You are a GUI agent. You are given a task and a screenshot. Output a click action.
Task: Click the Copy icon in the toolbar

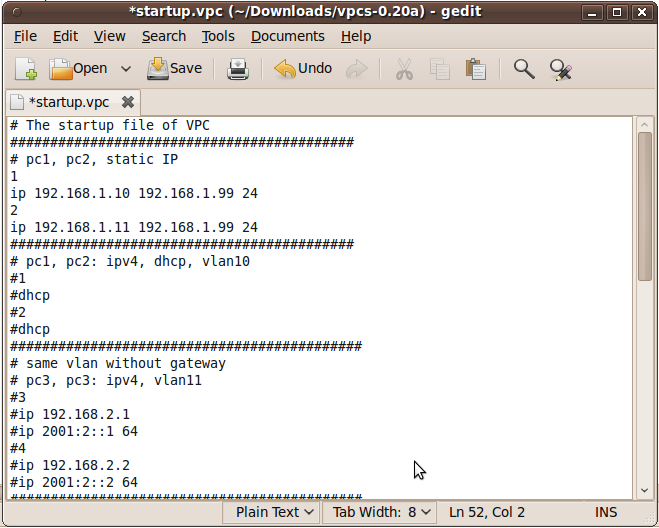point(440,69)
